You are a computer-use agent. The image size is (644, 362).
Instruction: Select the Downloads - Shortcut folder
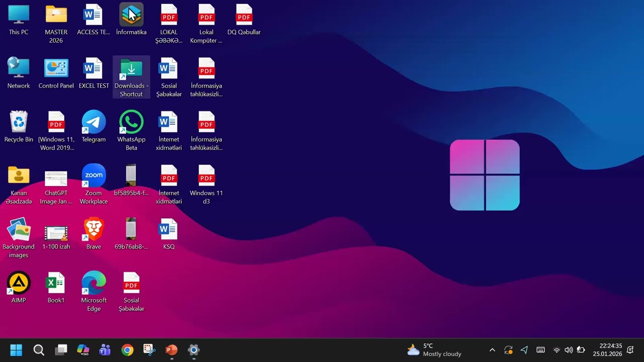(x=131, y=77)
